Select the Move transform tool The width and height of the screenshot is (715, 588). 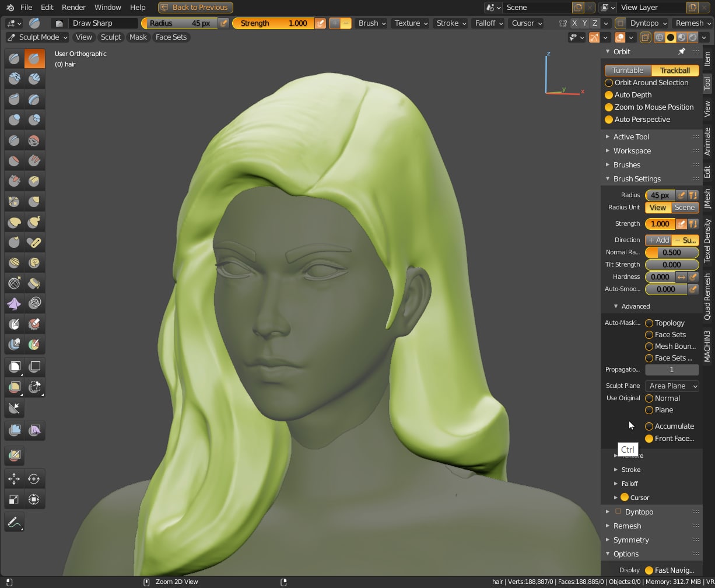pos(14,479)
